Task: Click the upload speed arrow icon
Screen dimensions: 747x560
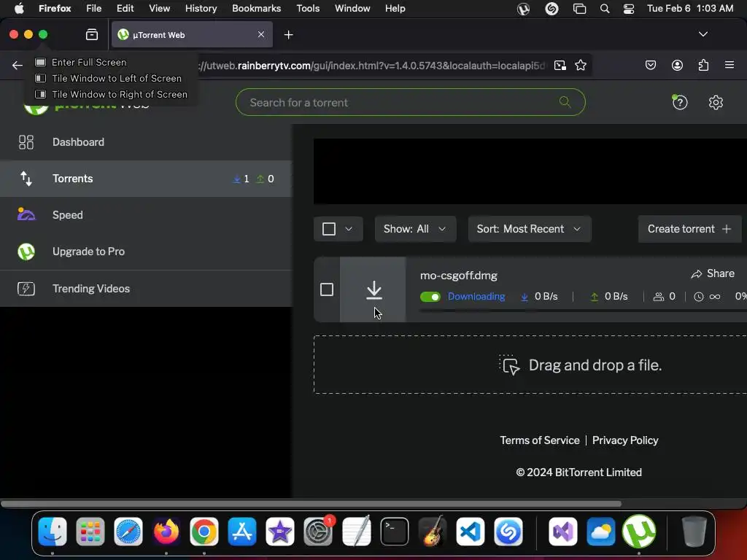Action: (x=595, y=297)
